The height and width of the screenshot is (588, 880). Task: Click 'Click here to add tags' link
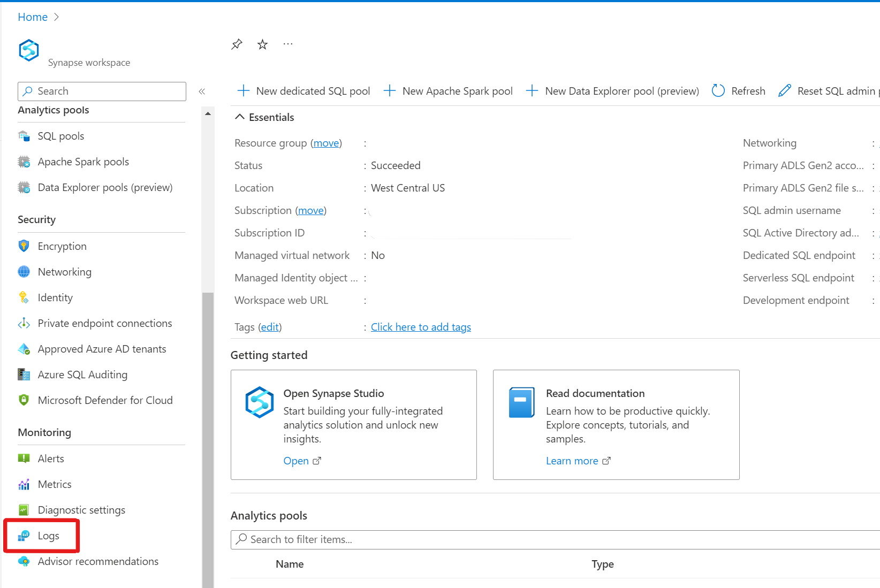click(421, 327)
